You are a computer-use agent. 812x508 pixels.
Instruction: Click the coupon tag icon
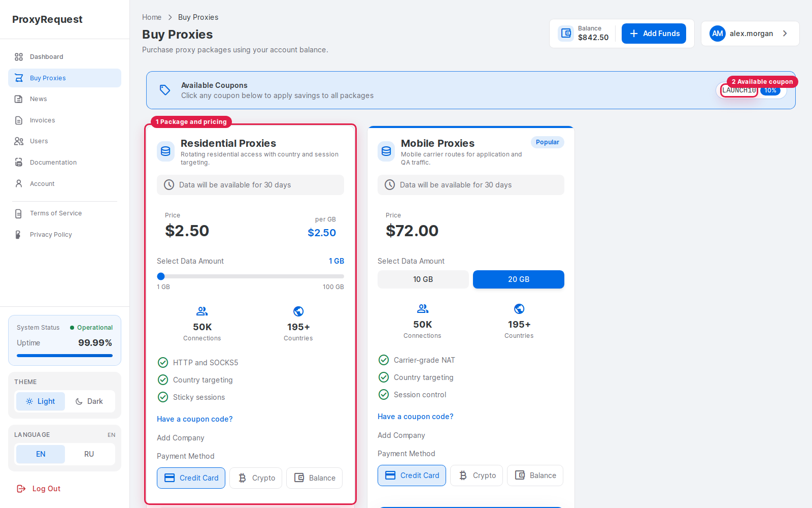[165, 90]
